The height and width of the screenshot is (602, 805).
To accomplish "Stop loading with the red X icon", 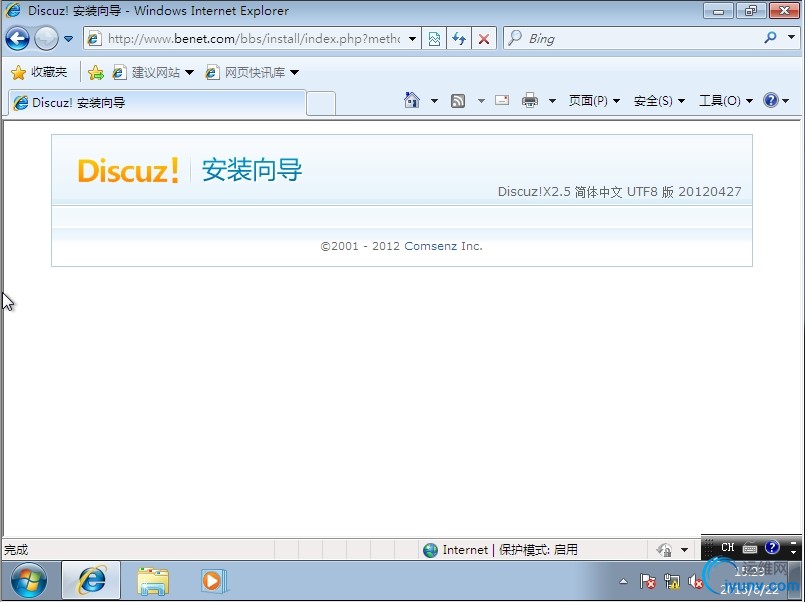I will tap(484, 38).
